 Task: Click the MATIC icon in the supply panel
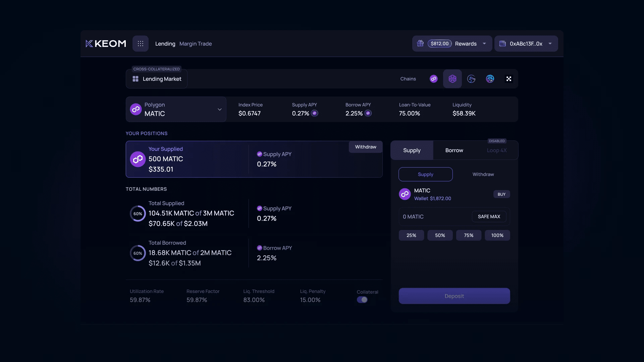405,194
